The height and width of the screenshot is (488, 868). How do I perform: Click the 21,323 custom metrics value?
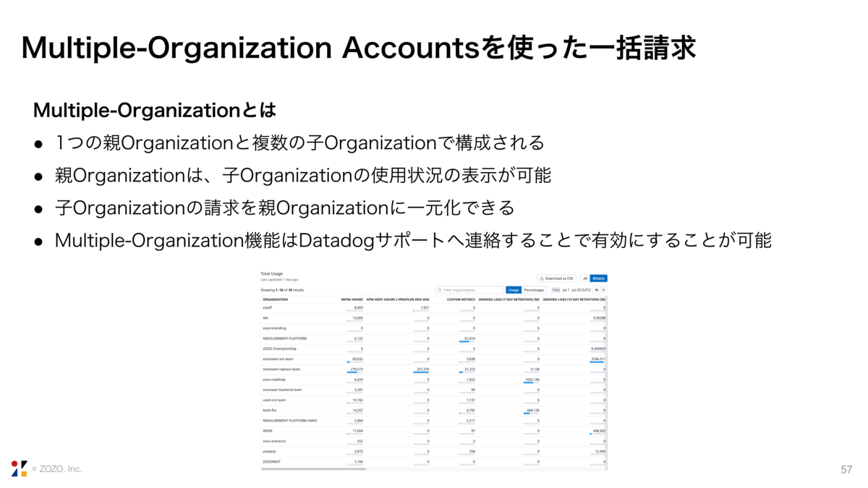tap(470, 369)
